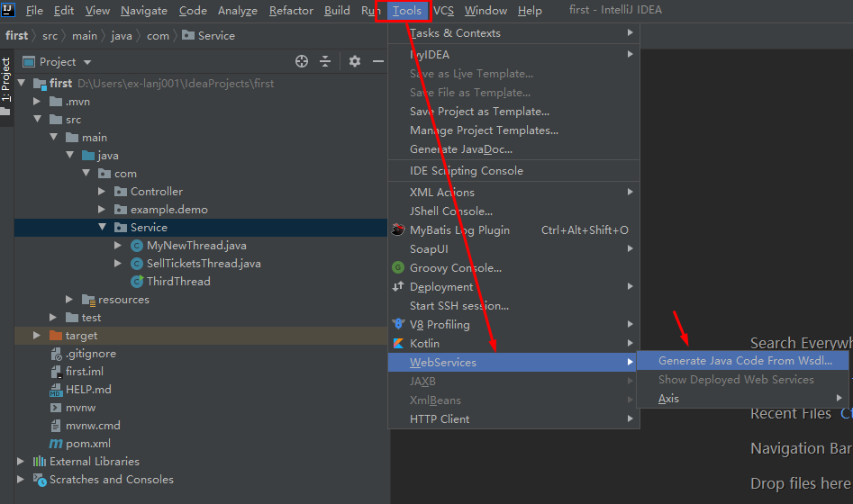Click the .gitignore file icon

pos(56,354)
